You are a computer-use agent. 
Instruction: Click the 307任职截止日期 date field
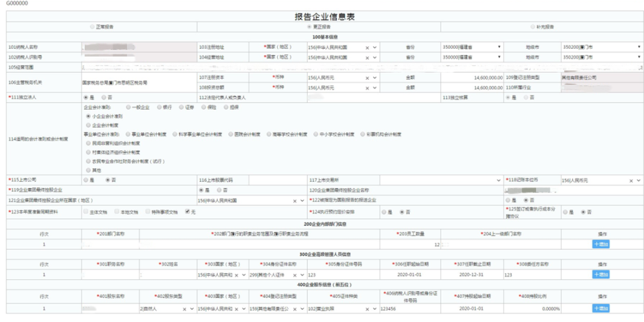tap(472, 275)
